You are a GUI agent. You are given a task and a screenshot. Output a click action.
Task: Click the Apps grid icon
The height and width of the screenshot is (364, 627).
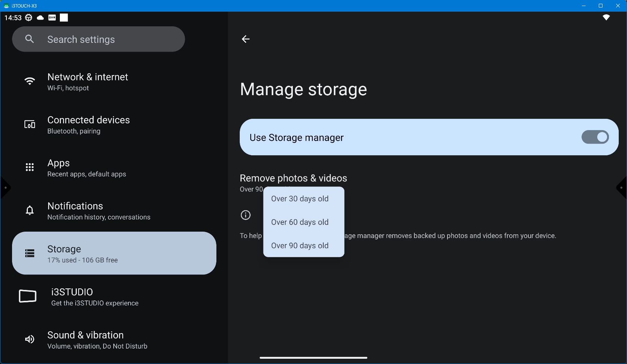pos(30,167)
